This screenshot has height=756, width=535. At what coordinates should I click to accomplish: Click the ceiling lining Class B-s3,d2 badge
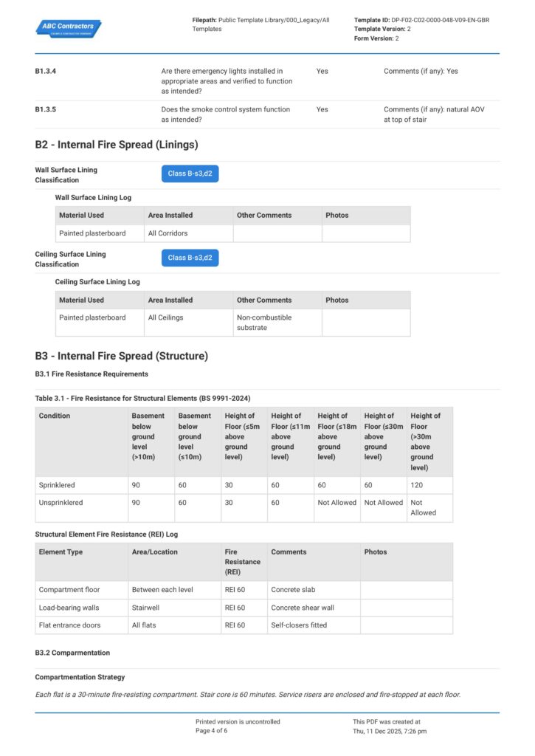click(190, 258)
